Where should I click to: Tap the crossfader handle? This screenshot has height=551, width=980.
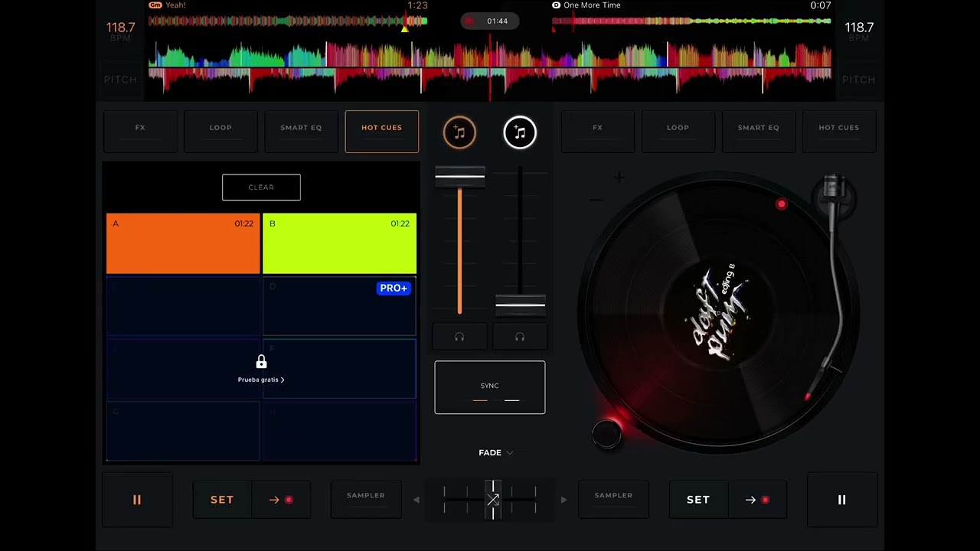pos(493,500)
